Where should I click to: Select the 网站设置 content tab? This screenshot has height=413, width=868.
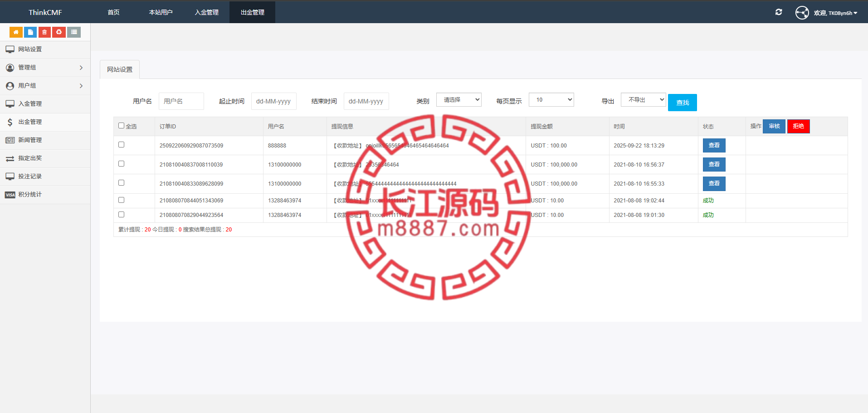pos(120,69)
